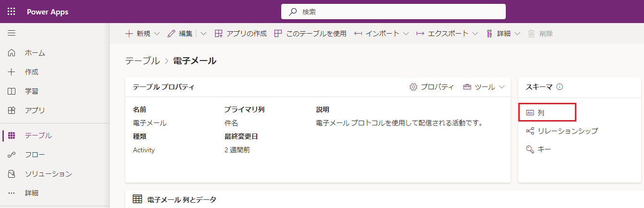Image resolution: width=644 pixels, height=208 pixels.
Task: Collapse the left navigation hamburger menu
Action: pyautogui.click(x=12, y=33)
